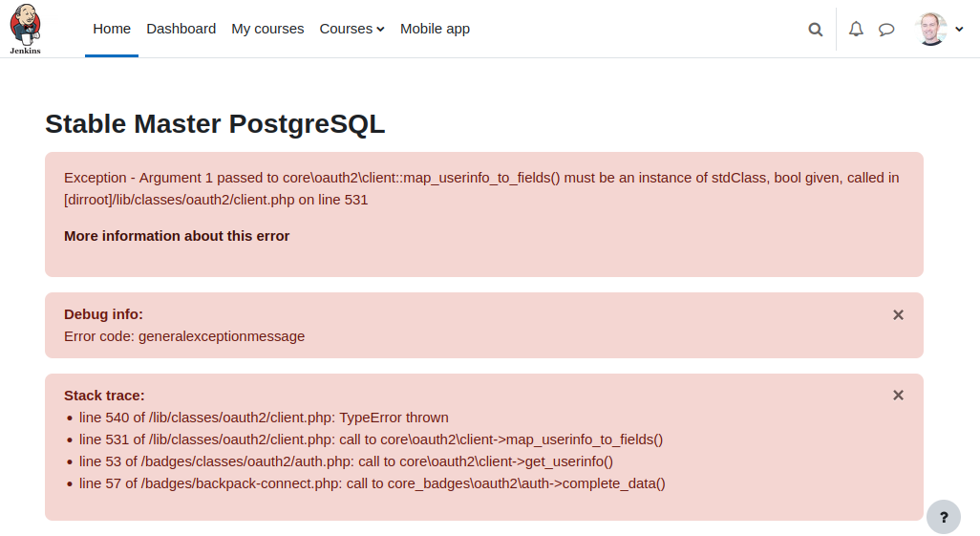
Task: Expand the Courses dropdown menu
Action: pos(352,29)
